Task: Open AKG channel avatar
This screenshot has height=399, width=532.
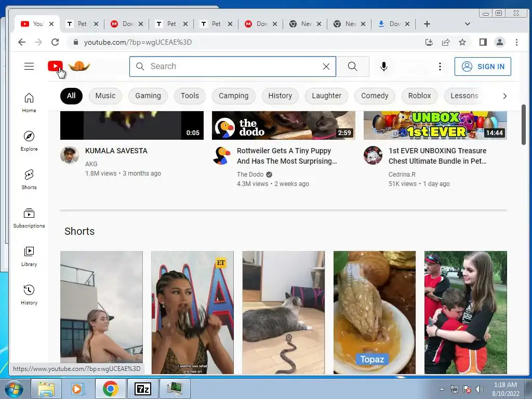Action: (x=70, y=155)
